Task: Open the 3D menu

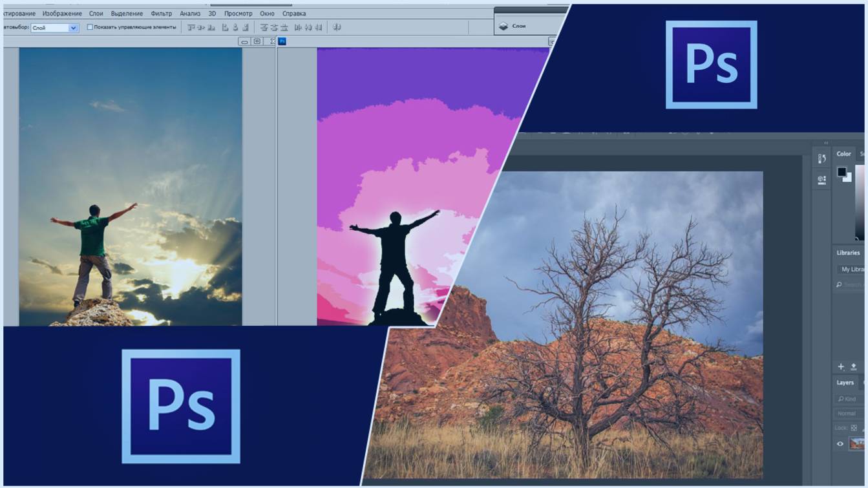Action: (x=212, y=14)
